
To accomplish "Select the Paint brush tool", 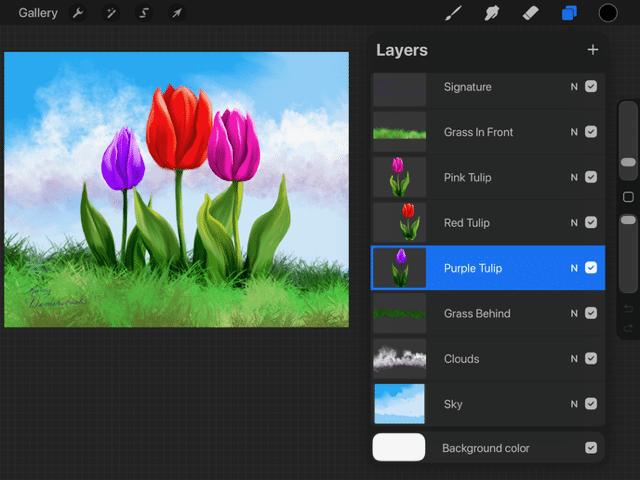I will (453, 13).
